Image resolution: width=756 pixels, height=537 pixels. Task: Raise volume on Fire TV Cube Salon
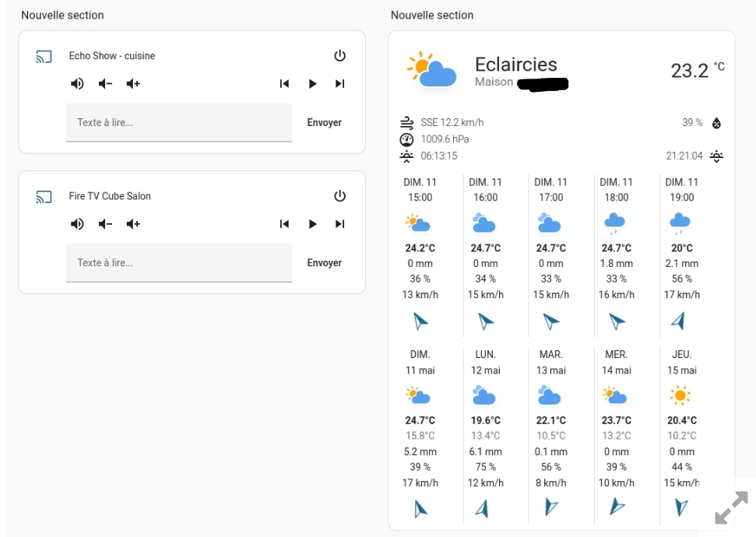(x=133, y=224)
